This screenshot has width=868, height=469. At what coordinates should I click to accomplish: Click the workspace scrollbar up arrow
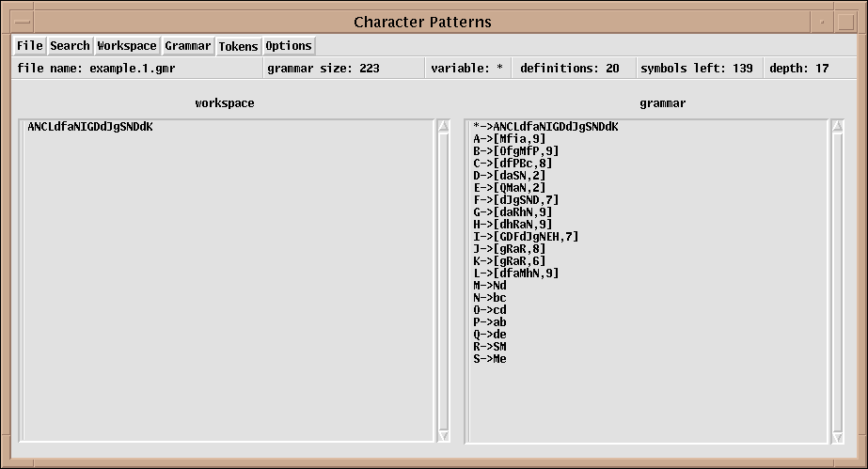pos(442,127)
